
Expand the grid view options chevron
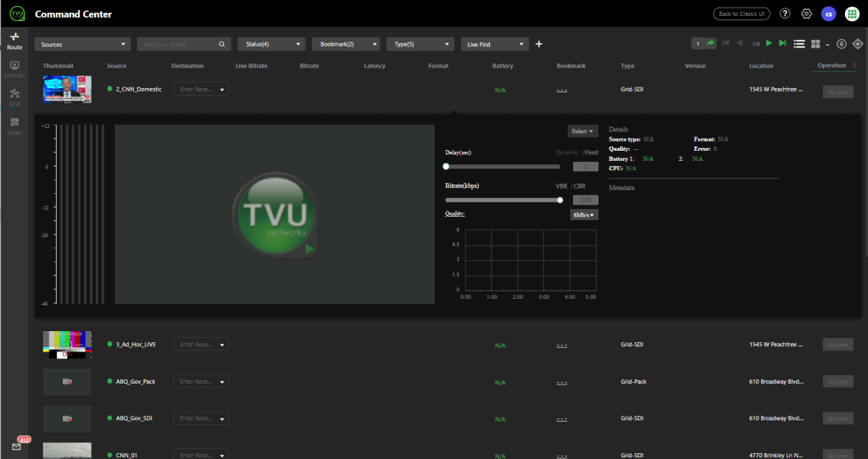pos(827,45)
